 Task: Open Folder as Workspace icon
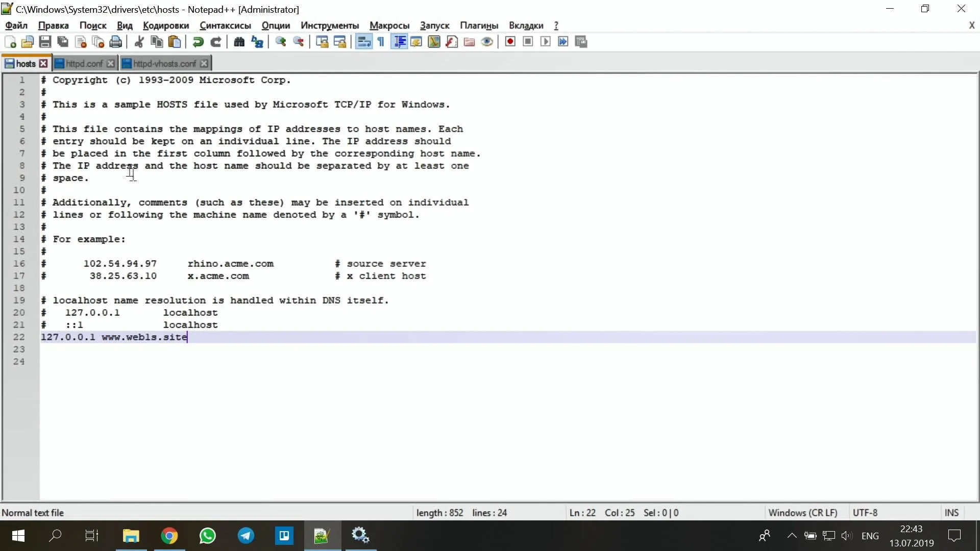469,42
